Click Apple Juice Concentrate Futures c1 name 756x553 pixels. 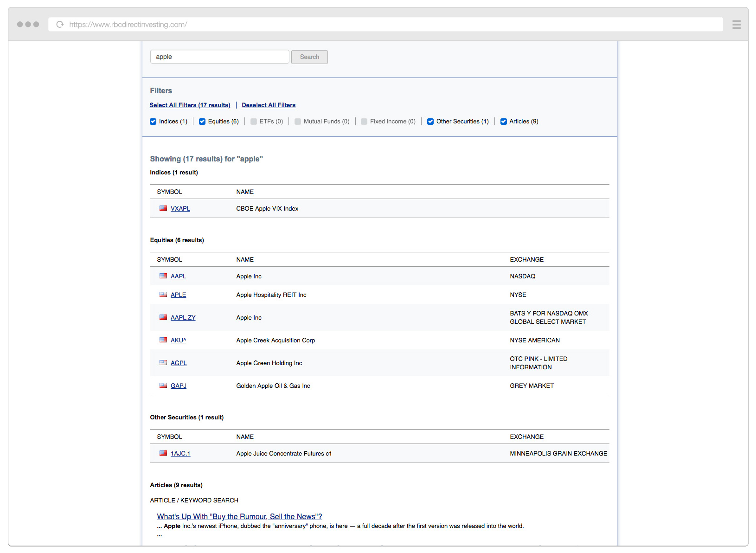(x=284, y=454)
